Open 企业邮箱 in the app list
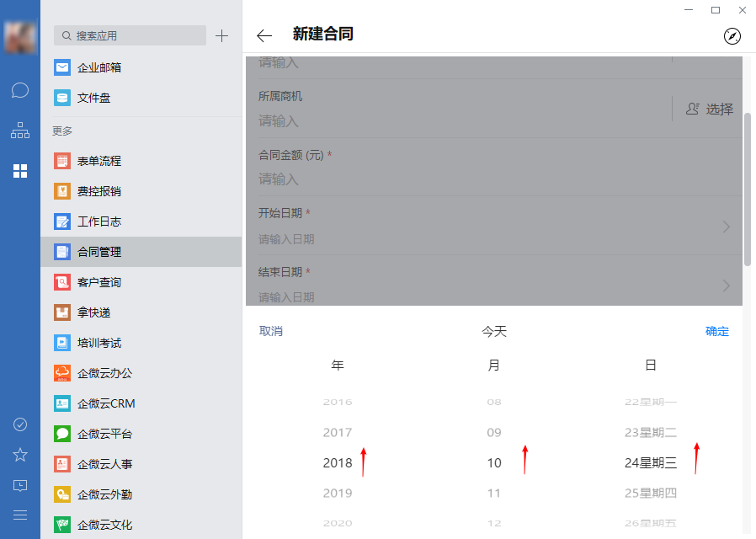 98,67
